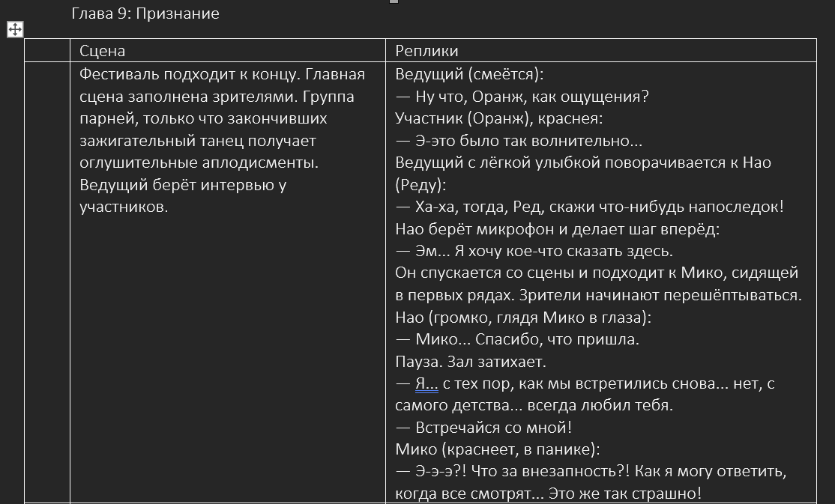Click the line "Нао берёт микрофон и делает шаг вперёд:"
This screenshot has height=504, width=835.
pyautogui.click(x=557, y=229)
